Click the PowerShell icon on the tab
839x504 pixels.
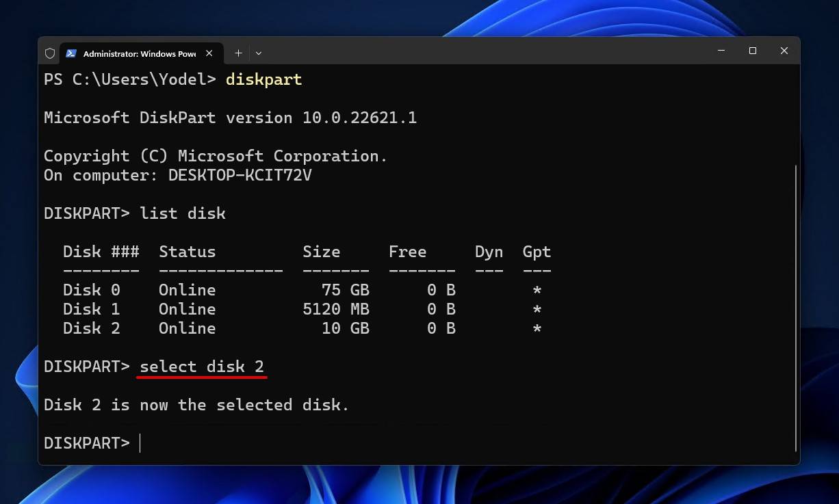72,53
